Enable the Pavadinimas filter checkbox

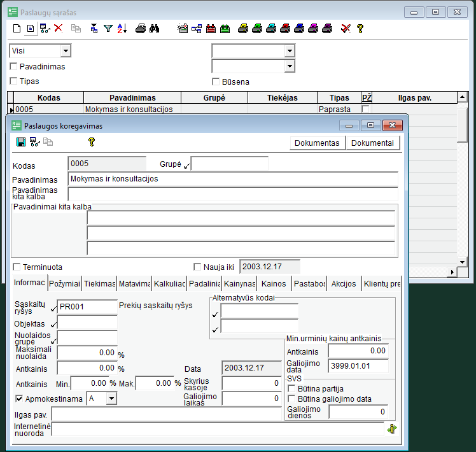tap(13, 66)
